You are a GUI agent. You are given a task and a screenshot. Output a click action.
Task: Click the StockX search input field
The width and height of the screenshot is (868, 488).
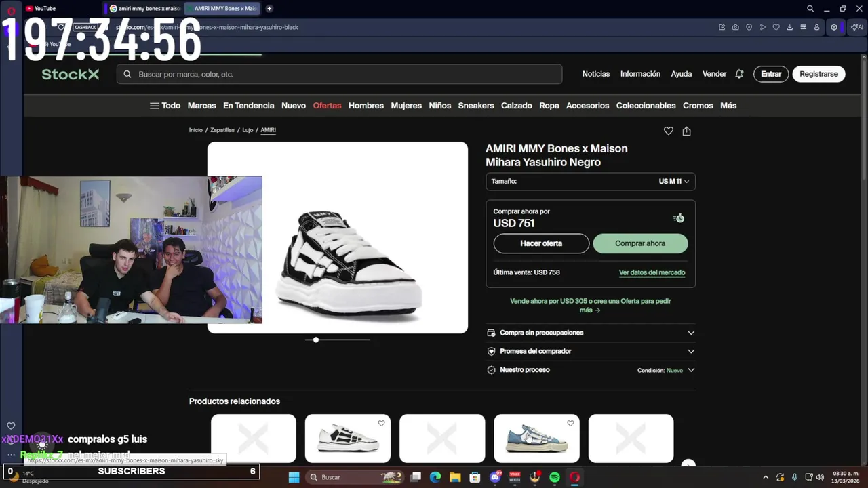(339, 75)
